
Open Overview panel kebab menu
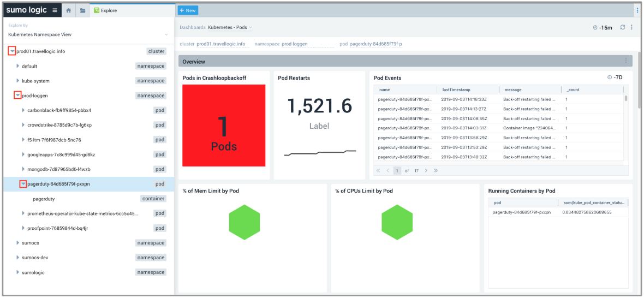coord(626,61)
